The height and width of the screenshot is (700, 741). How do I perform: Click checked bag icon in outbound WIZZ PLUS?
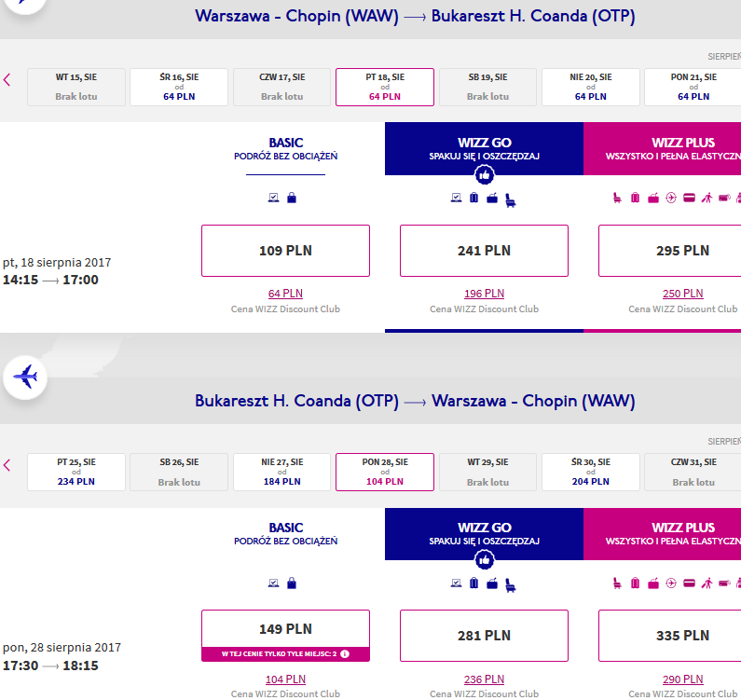point(635,198)
